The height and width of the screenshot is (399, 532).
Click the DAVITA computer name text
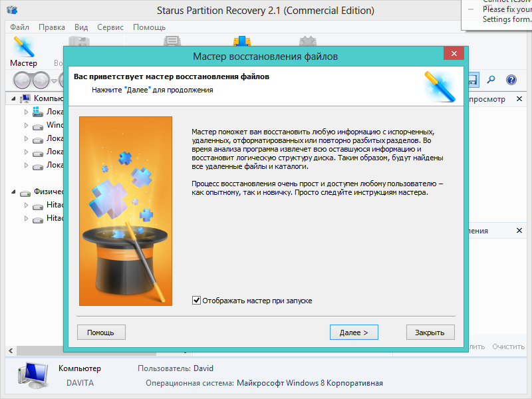coord(80,383)
